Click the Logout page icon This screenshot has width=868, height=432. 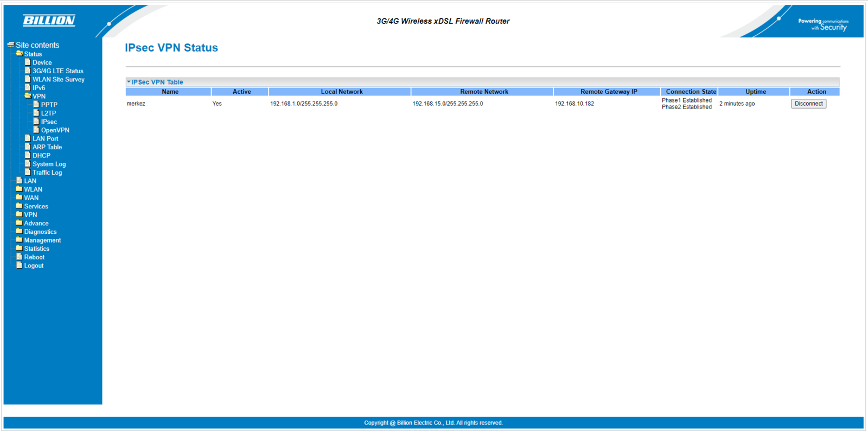point(19,265)
